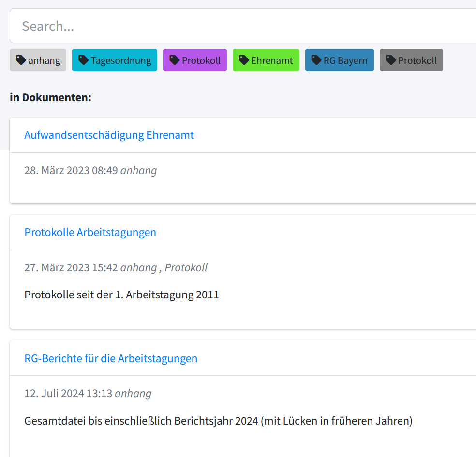Click the tag icon on the Ehrenamt chip

(x=243, y=59)
